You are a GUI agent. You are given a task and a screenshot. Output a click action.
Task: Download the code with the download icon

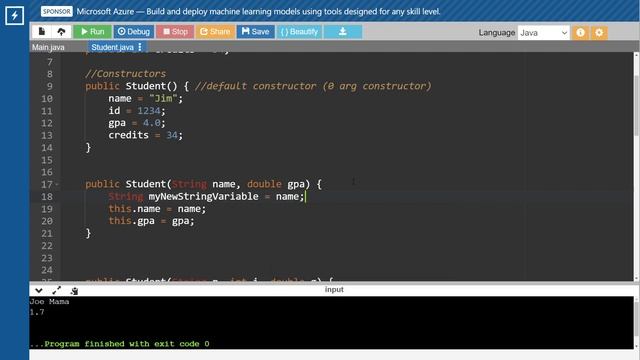(343, 31)
